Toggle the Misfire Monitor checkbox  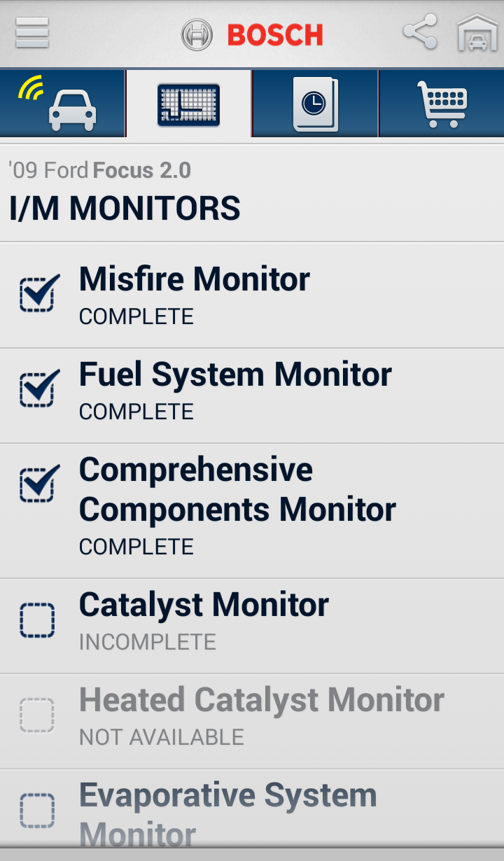tap(38, 294)
